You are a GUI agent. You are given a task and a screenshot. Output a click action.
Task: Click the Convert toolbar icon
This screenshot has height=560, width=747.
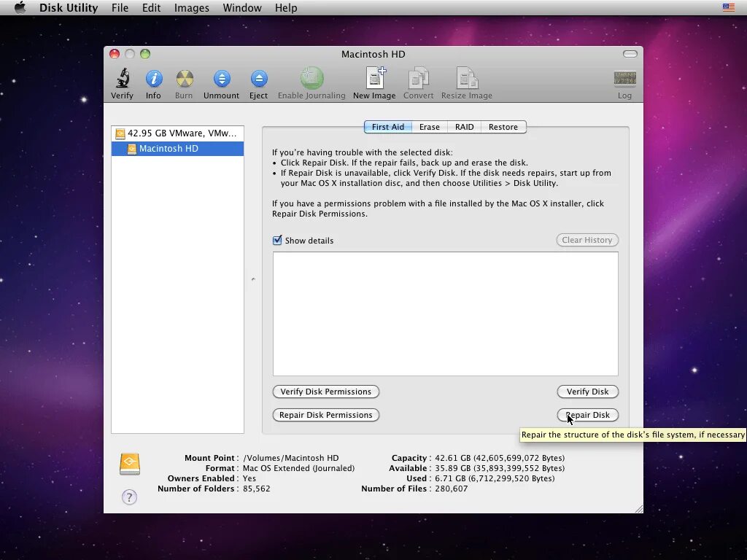point(418,78)
